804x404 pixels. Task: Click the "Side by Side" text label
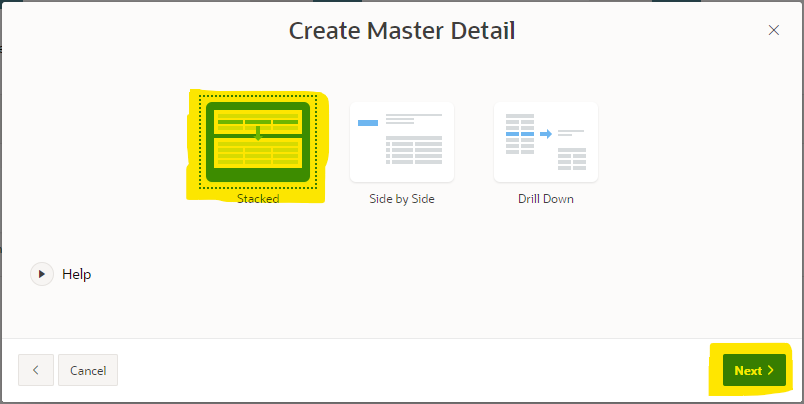pos(402,199)
